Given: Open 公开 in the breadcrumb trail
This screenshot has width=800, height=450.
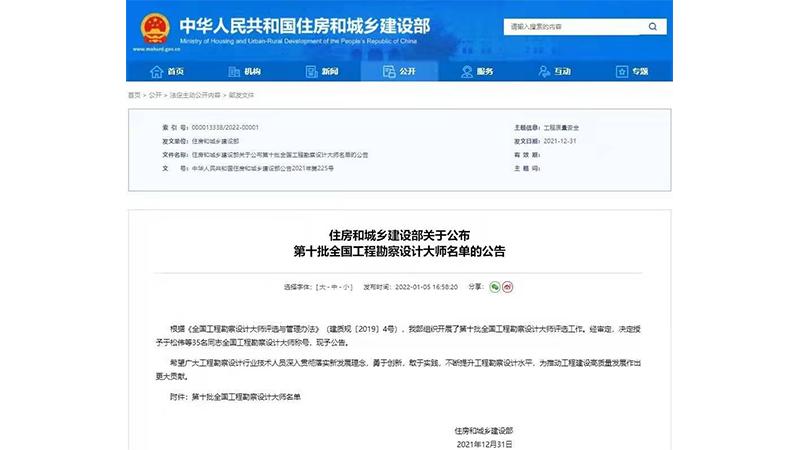Looking at the screenshot, I should pos(155,95).
